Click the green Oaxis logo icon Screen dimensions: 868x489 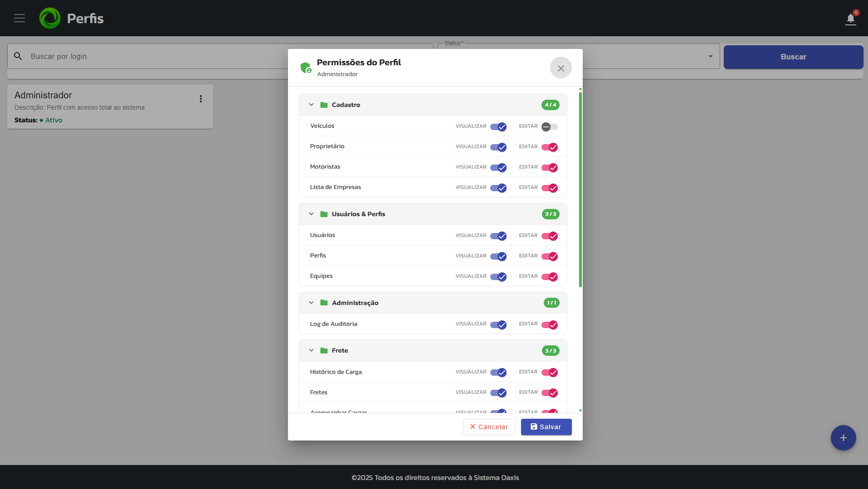(x=50, y=18)
